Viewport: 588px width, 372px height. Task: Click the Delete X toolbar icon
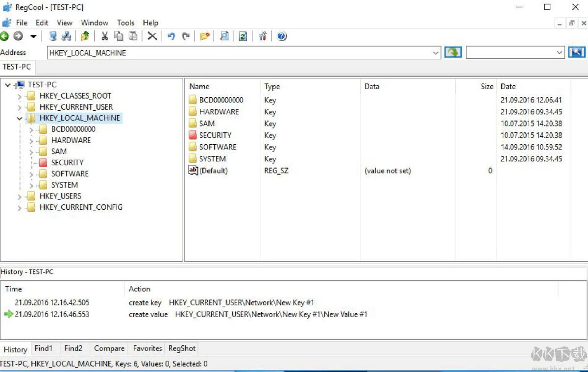(152, 36)
